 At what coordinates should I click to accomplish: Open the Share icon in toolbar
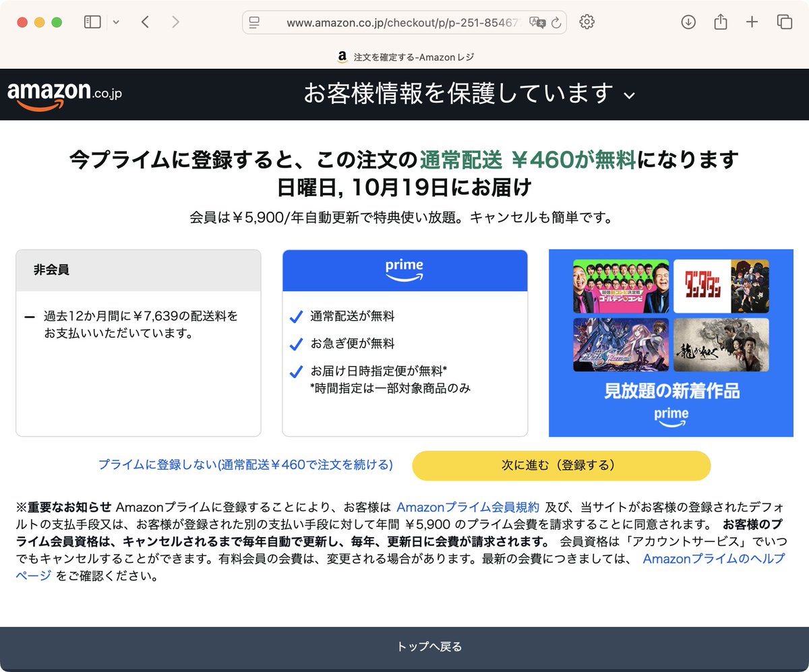(720, 22)
